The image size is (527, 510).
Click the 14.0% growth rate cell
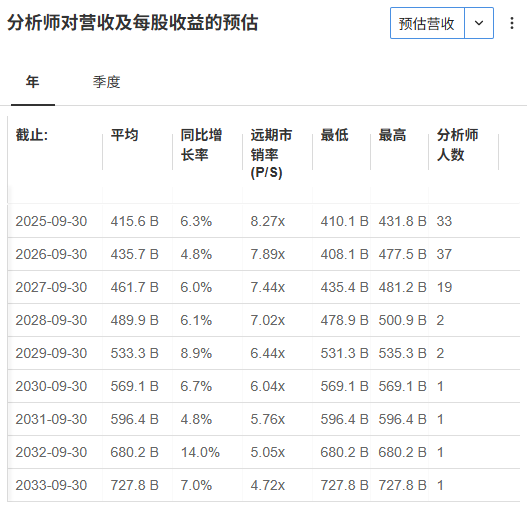(200, 452)
